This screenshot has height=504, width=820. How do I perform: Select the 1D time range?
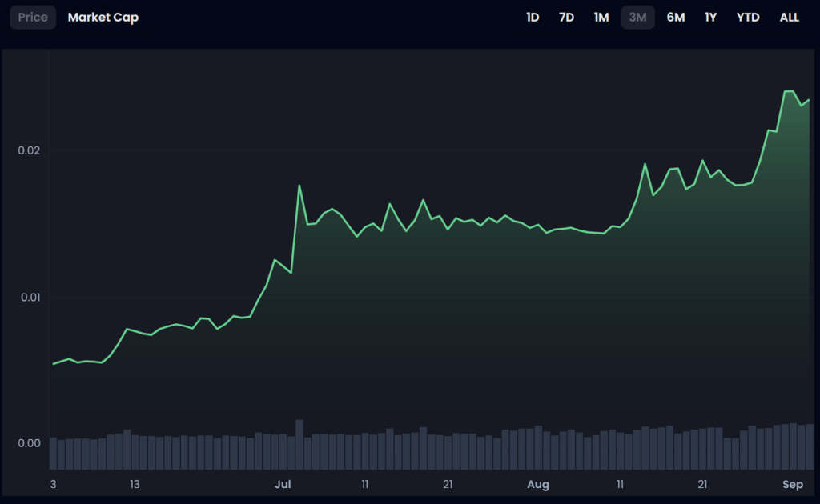(x=533, y=17)
